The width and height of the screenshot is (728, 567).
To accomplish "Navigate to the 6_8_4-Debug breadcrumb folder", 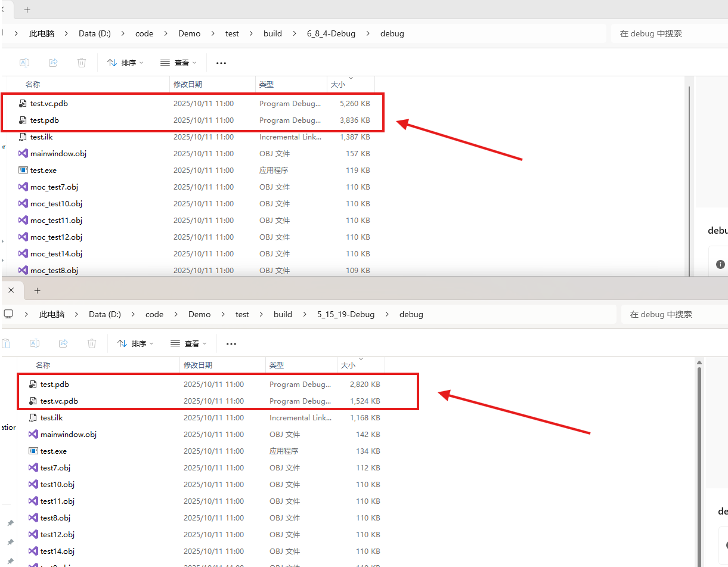I will pos(331,33).
